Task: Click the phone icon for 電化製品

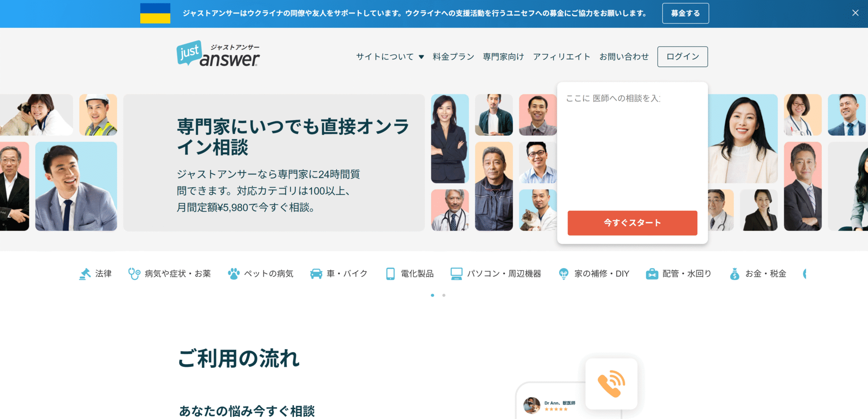Action: point(390,274)
